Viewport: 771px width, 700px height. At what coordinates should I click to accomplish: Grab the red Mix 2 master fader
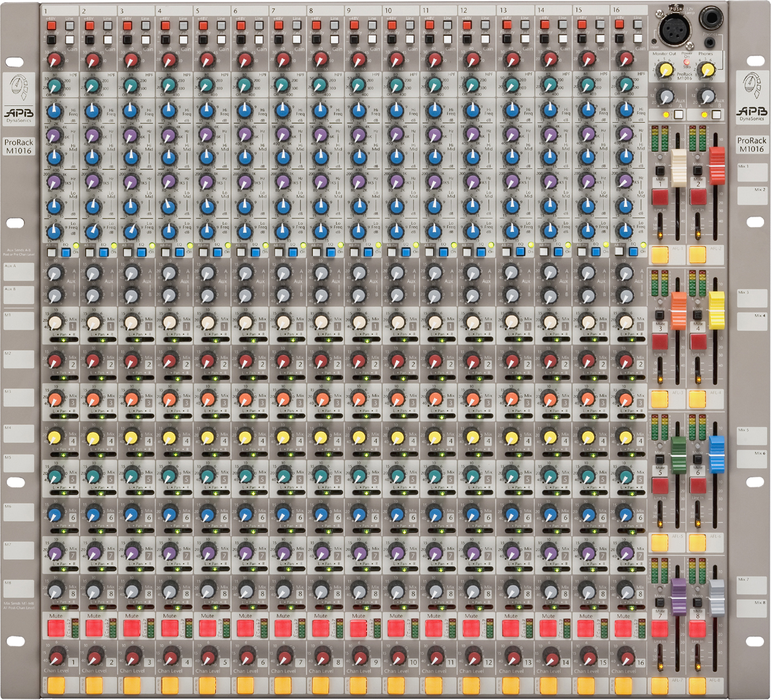point(717,165)
